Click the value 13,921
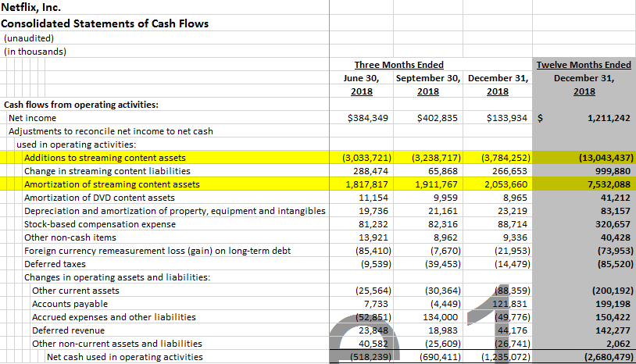The height and width of the screenshot is (364, 636). [373, 237]
